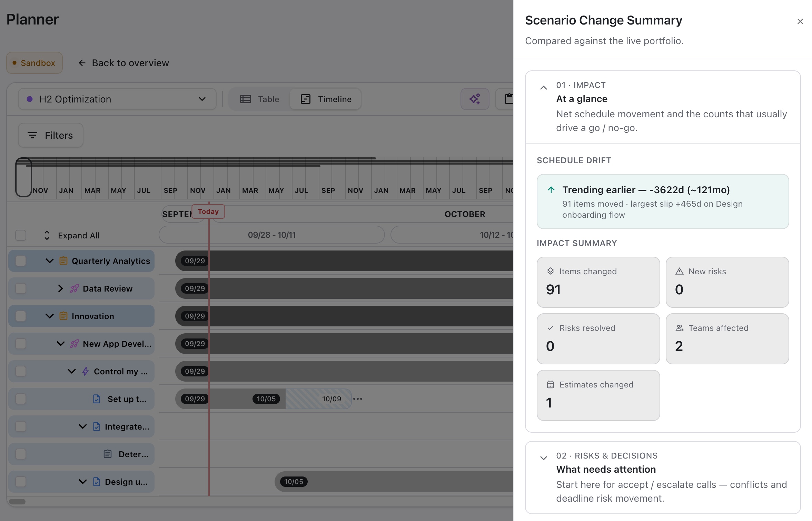The height and width of the screenshot is (521, 812).
Task: Collapse the Innovation row chevron
Action: 50,316
